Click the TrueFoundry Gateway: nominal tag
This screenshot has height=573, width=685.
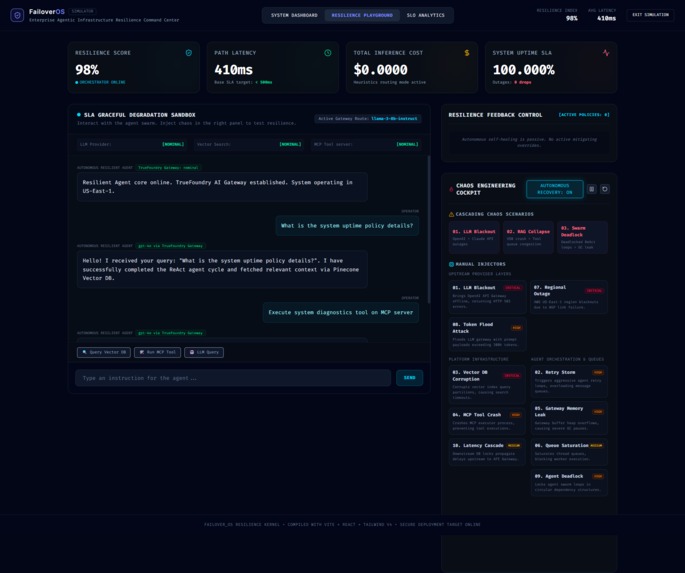pyautogui.click(x=168, y=168)
